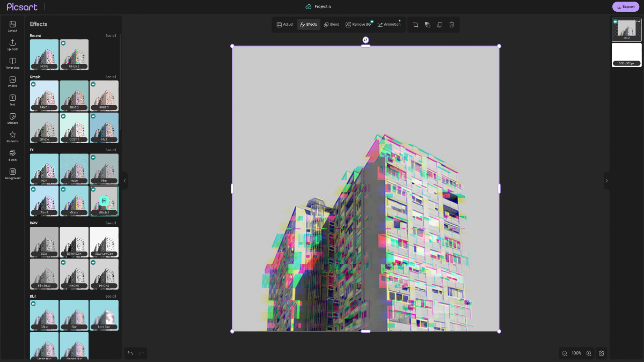Expand the right-side panel with the chevron

607,181
